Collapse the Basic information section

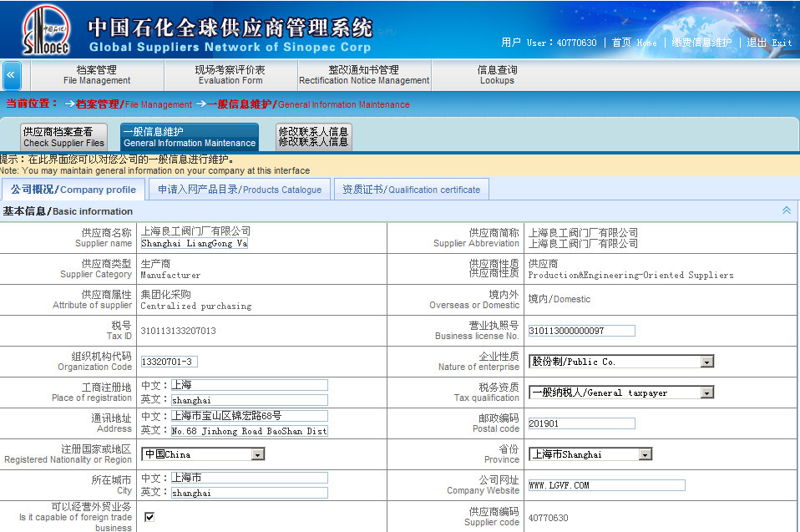[786, 210]
